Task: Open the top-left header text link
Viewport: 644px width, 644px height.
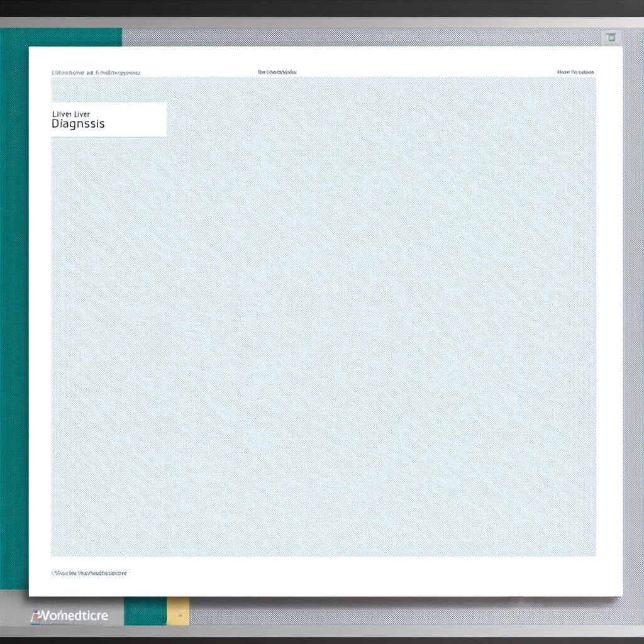Action: click(x=96, y=72)
